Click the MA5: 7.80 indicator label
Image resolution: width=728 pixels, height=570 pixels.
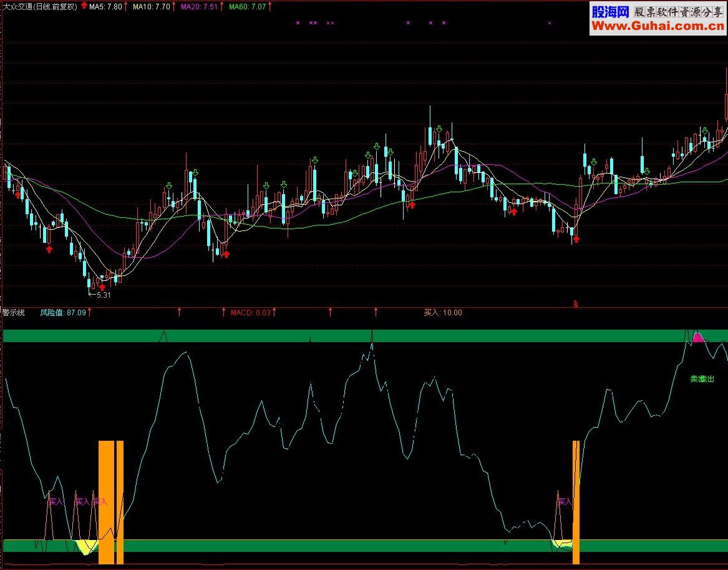[x=105, y=6]
